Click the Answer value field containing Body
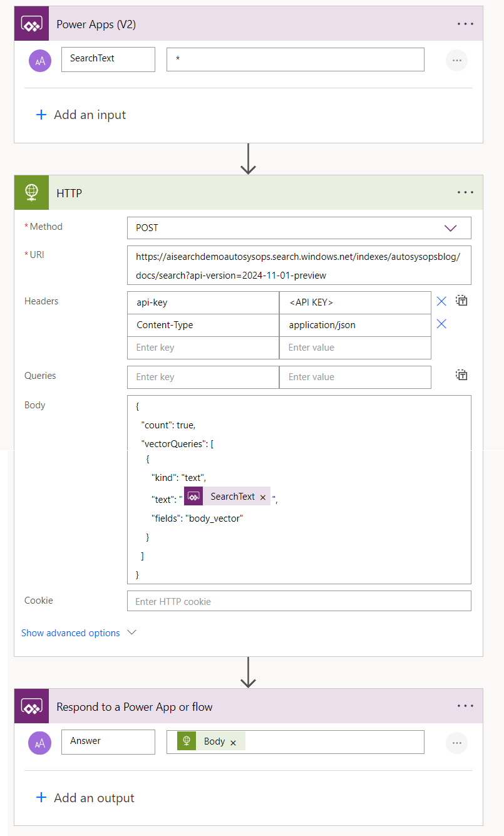 click(296, 742)
